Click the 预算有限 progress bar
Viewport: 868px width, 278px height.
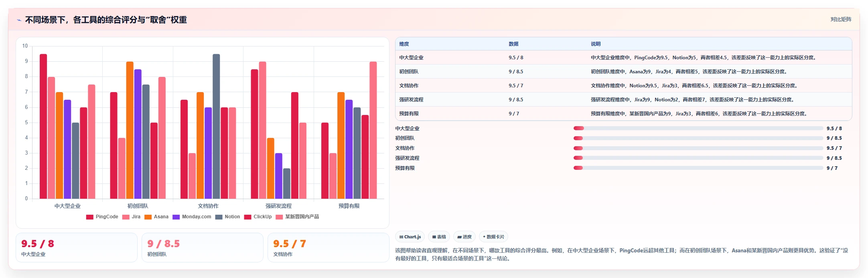(x=698, y=168)
